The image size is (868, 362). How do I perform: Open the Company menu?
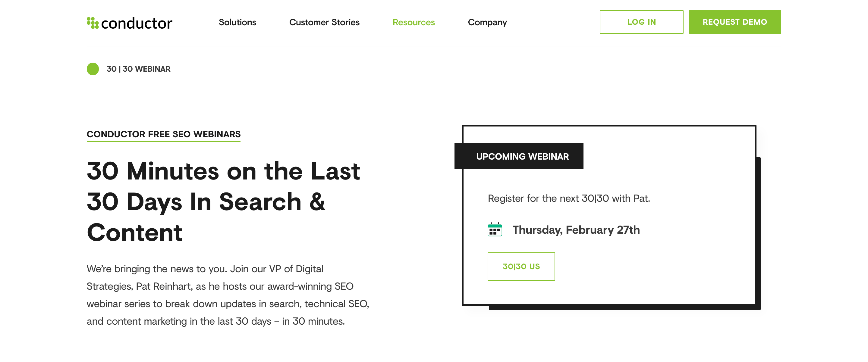(x=487, y=22)
